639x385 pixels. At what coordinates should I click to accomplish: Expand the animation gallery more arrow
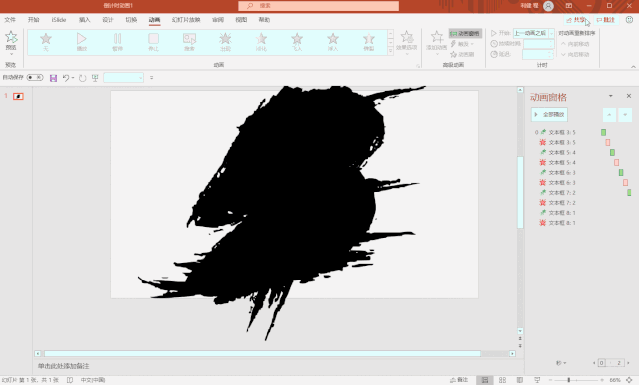point(390,51)
